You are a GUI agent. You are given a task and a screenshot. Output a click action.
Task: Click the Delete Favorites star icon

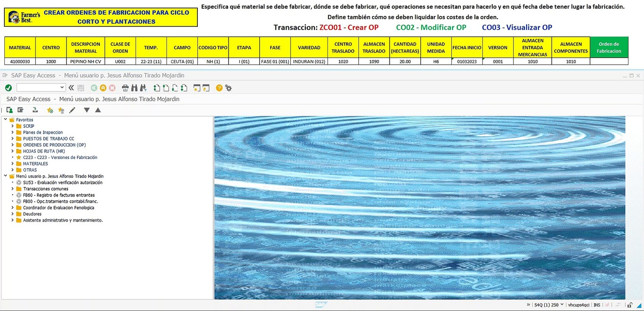coord(61,110)
